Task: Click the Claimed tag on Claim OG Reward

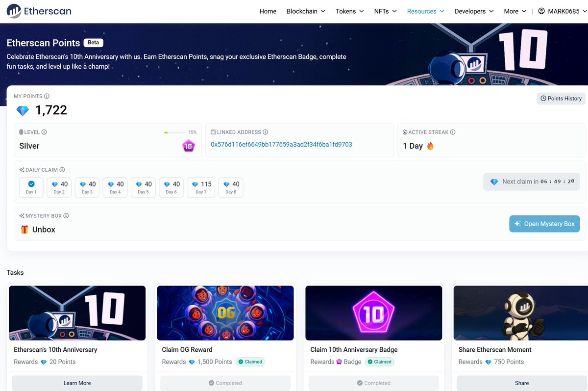Action: 250,362
